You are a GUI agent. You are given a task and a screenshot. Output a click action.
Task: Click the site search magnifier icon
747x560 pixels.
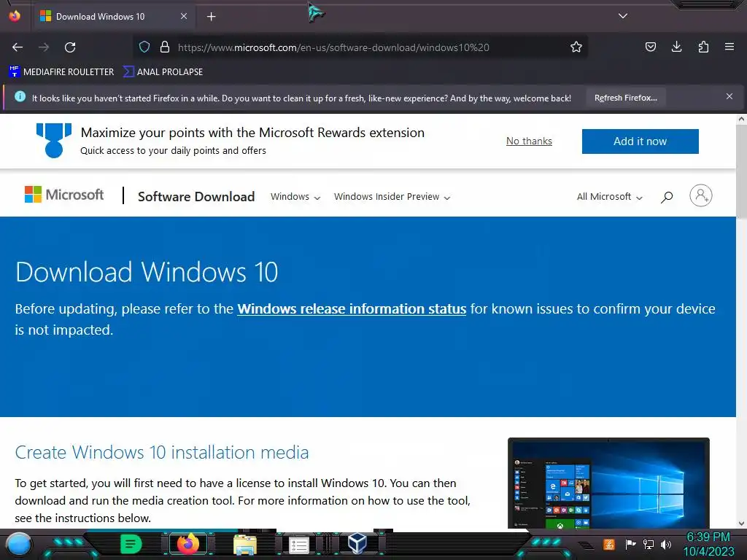pos(667,197)
